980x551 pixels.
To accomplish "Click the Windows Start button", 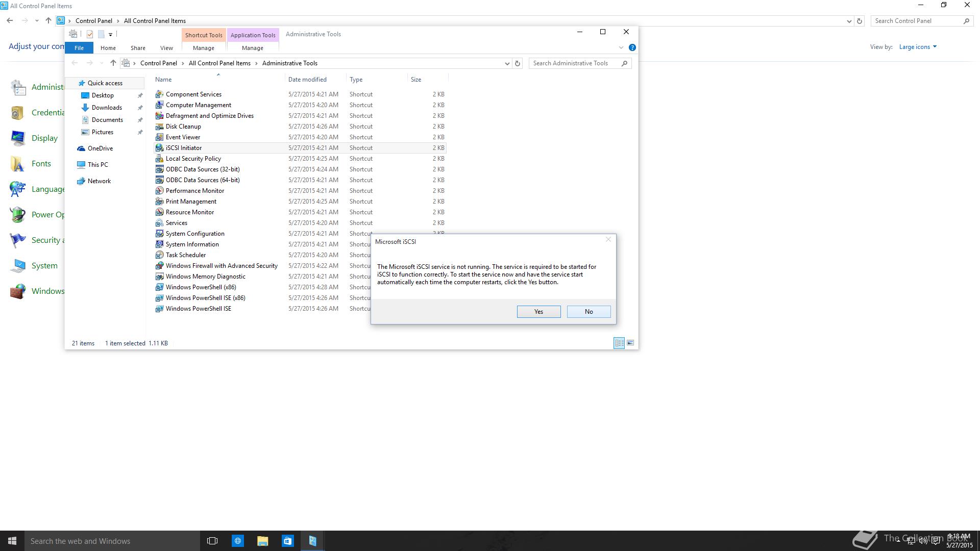I will point(12,541).
